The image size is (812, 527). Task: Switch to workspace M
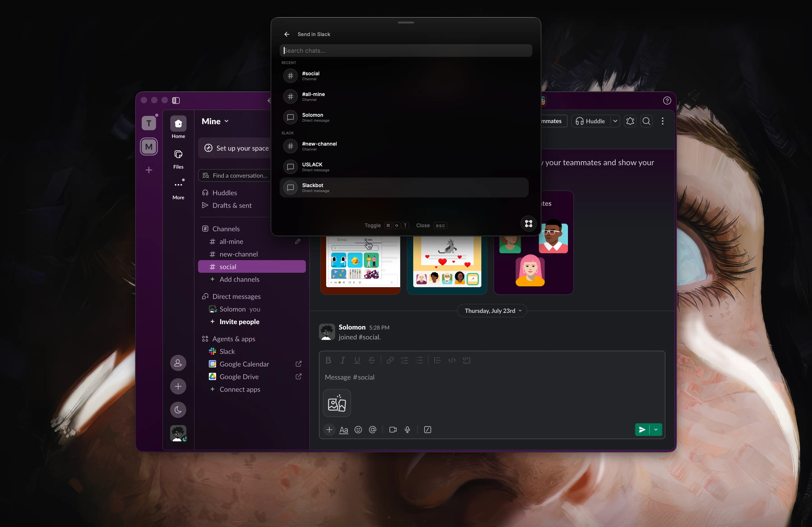point(149,147)
